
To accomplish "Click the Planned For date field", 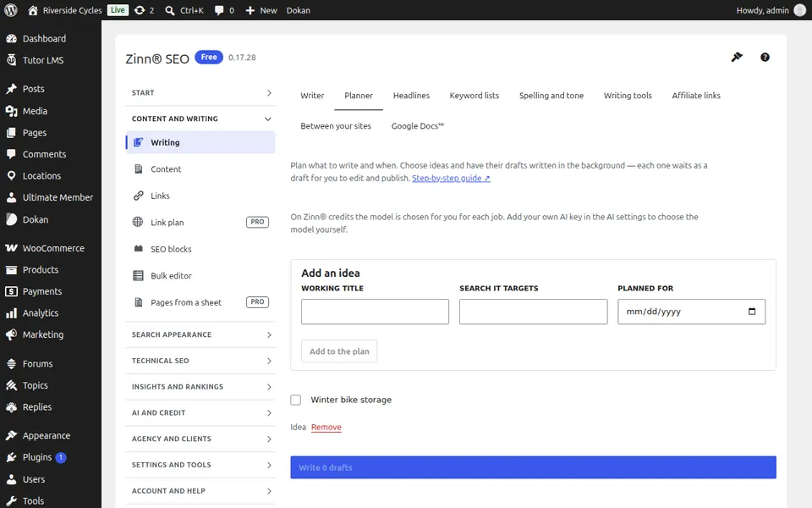I will (x=691, y=312).
